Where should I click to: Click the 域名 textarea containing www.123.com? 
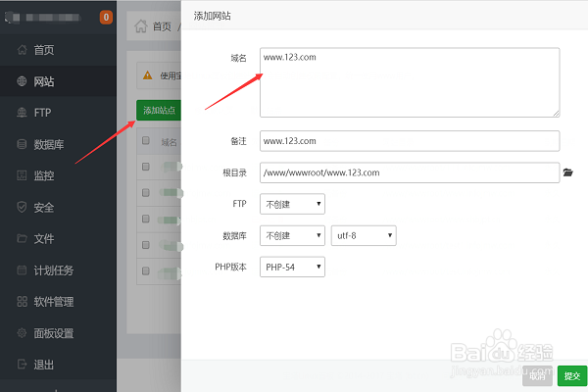click(410, 82)
